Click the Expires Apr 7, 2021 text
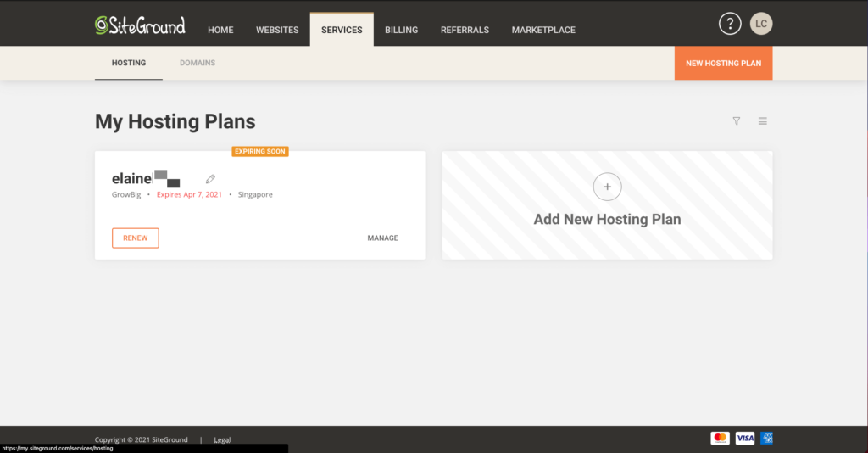 189,194
